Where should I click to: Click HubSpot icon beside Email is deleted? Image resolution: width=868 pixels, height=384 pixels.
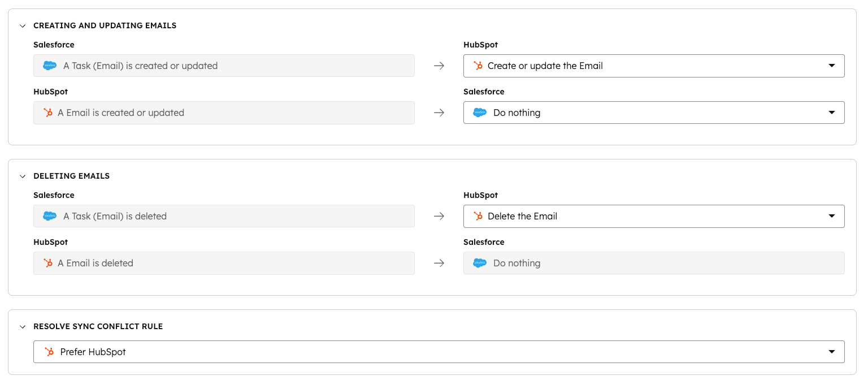[x=48, y=263]
